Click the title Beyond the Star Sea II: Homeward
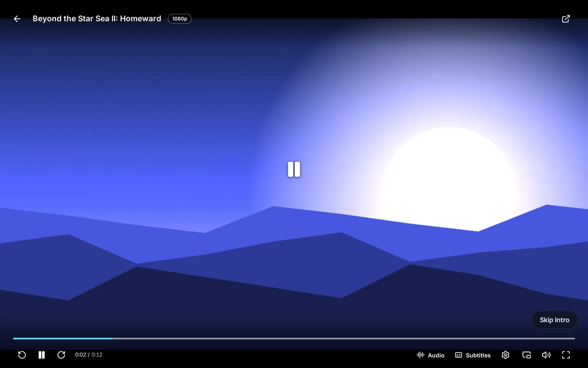 tap(97, 19)
